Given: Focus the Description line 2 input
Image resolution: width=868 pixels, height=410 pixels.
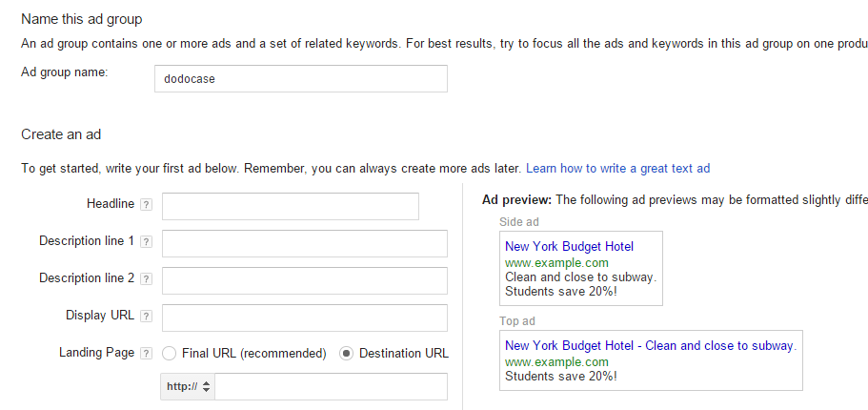Looking at the screenshot, I should click(x=304, y=280).
